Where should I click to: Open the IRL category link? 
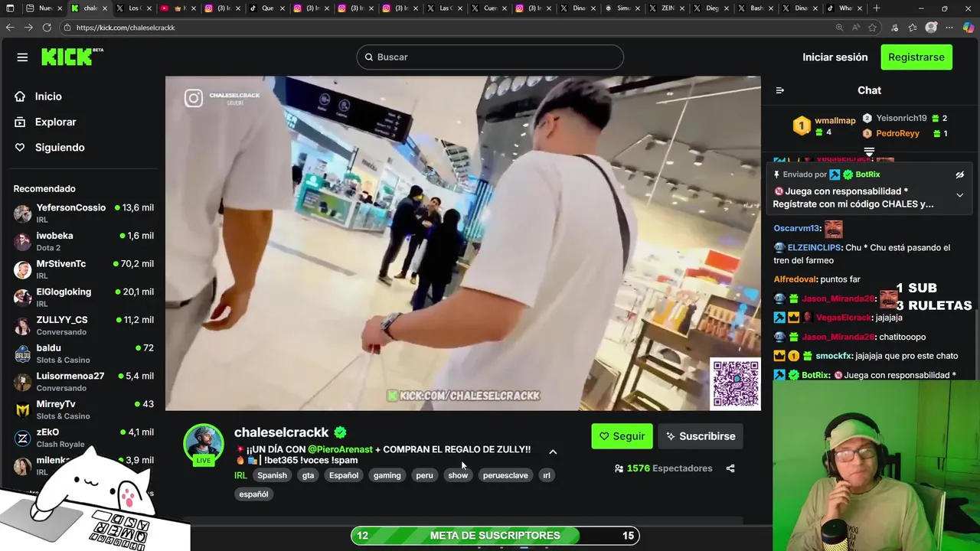click(x=240, y=475)
